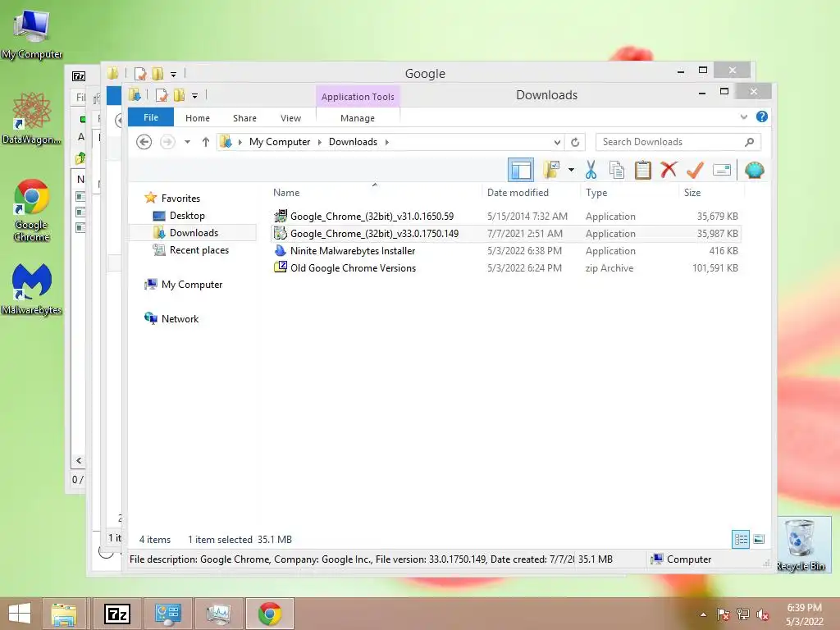
Task: Click the Rename icon in the toolbar
Action: click(x=722, y=171)
